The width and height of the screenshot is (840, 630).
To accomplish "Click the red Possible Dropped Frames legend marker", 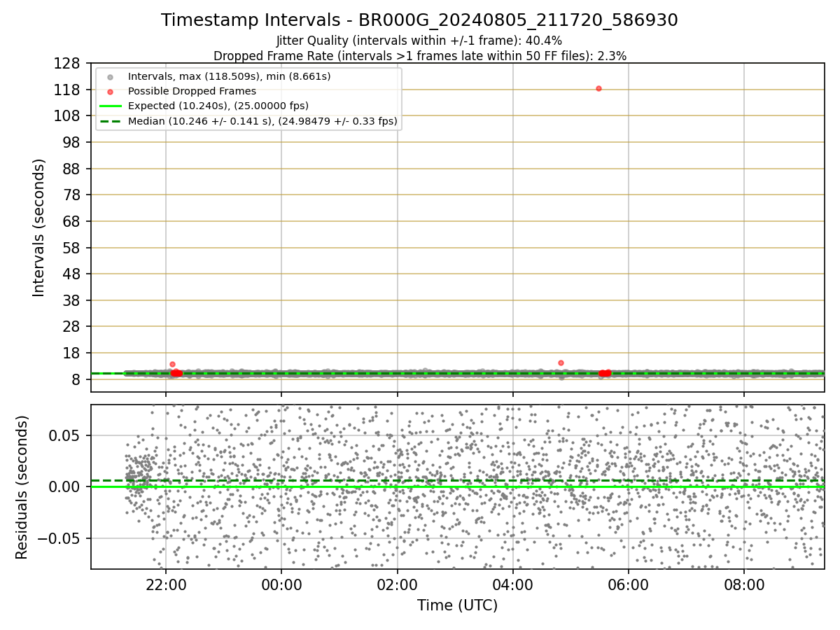I will pyautogui.click(x=110, y=91).
